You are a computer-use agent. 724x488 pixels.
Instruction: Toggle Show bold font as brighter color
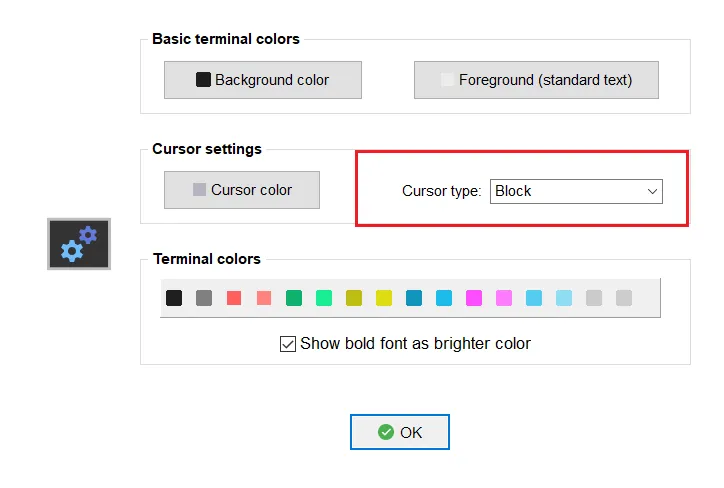[x=288, y=344]
